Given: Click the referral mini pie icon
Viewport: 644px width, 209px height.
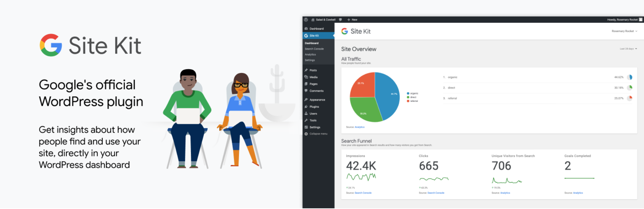Looking at the screenshot, I should coord(630,98).
